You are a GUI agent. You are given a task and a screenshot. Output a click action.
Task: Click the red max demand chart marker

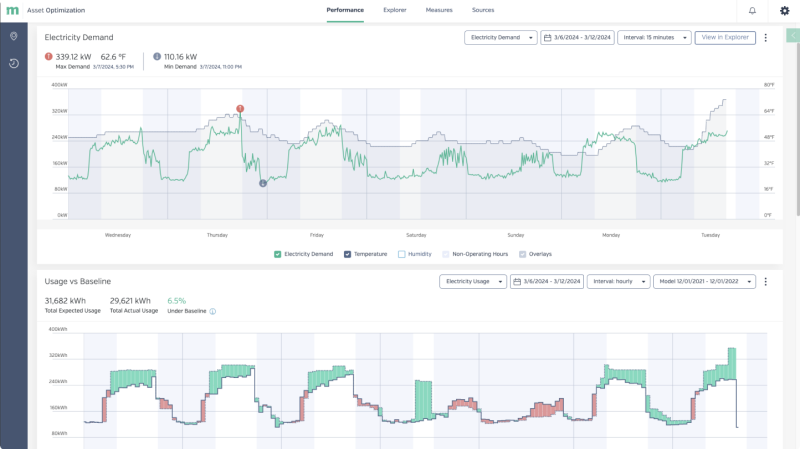pos(240,109)
